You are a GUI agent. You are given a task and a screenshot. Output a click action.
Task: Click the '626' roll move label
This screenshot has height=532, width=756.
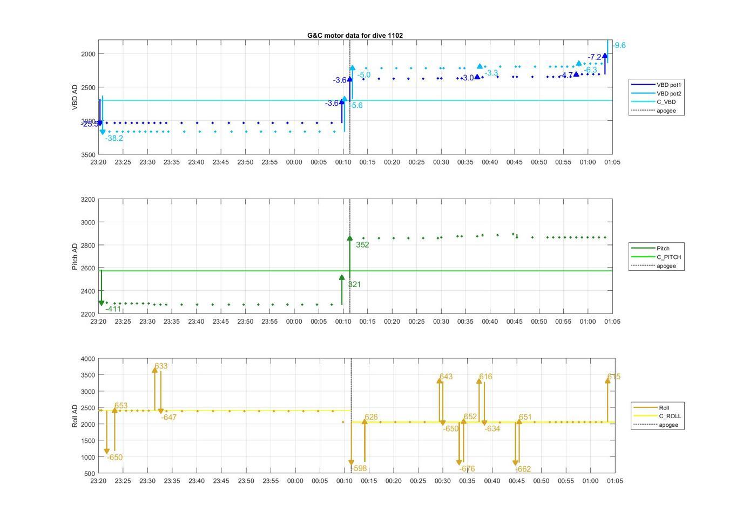point(371,417)
